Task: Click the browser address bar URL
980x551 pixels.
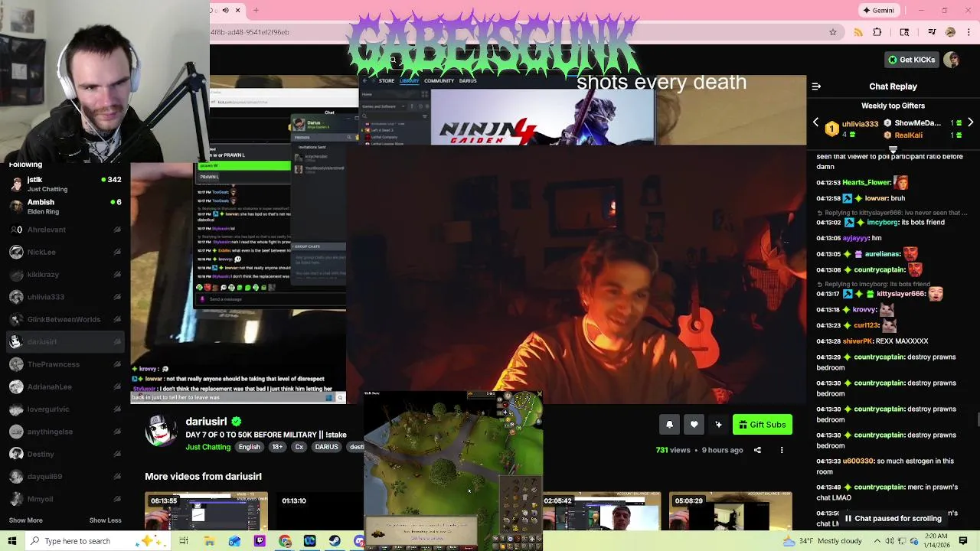Action: (250, 32)
